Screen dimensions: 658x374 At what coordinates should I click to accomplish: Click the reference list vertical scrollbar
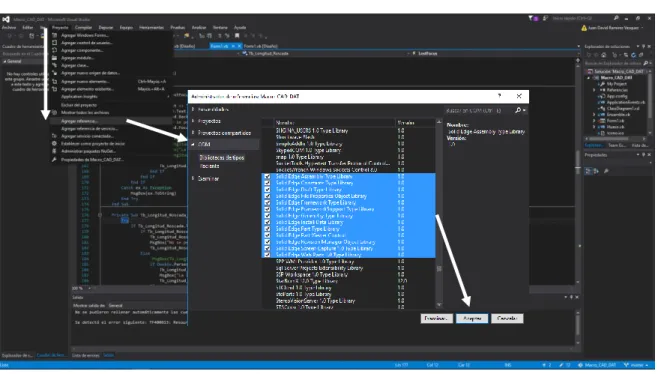point(439,214)
